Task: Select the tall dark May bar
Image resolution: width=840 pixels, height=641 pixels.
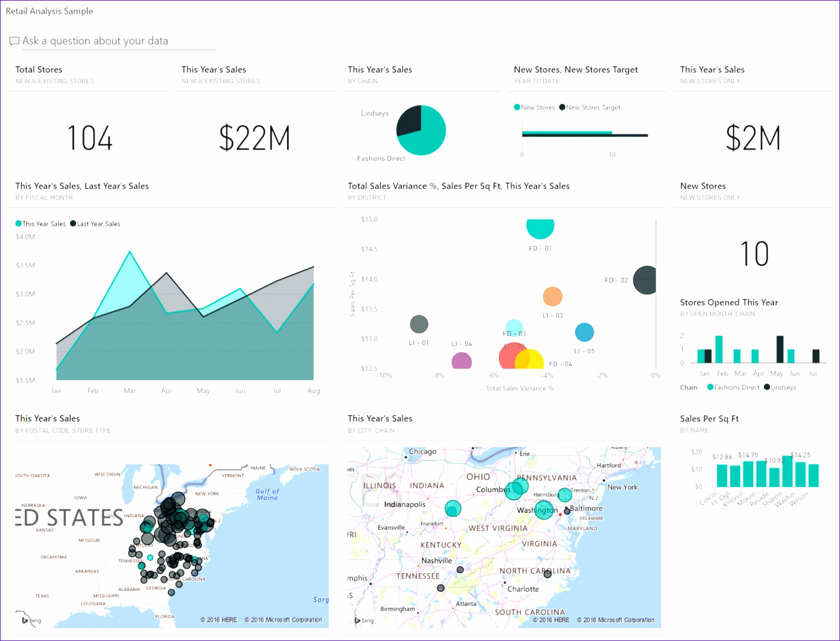Action: click(x=780, y=349)
